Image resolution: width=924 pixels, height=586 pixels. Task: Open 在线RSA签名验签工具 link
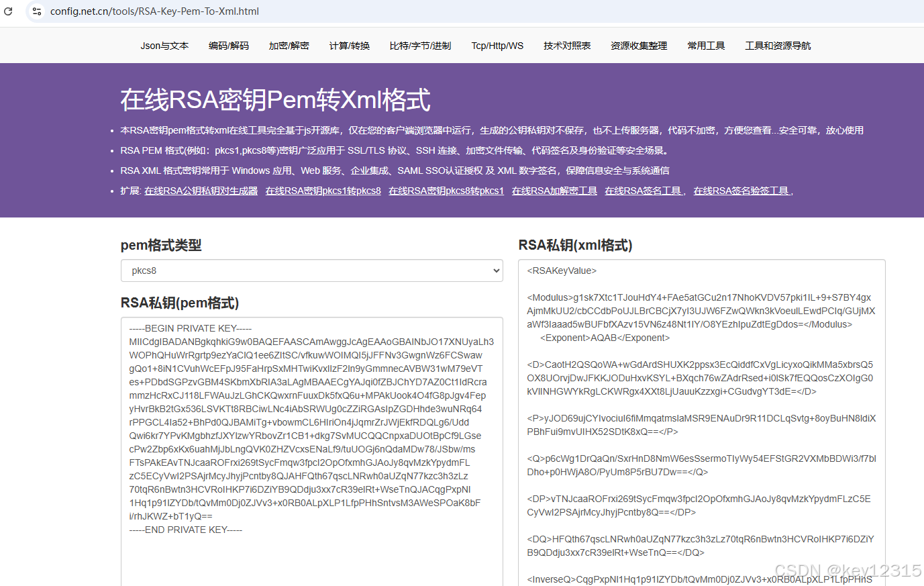[x=741, y=191]
